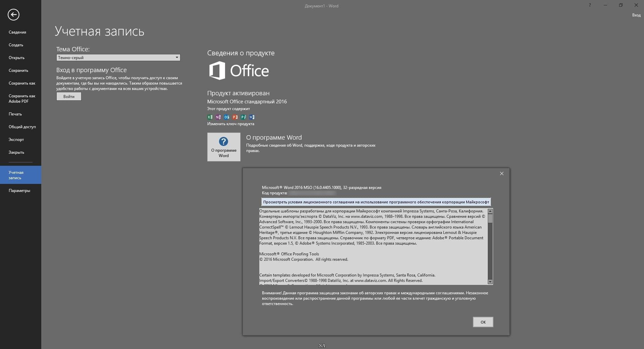Click the Войти sign-in button

click(69, 97)
